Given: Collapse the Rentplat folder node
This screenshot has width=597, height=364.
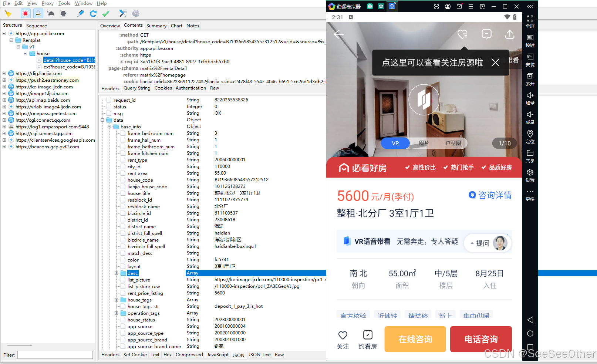Looking at the screenshot, I should point(11,40).
